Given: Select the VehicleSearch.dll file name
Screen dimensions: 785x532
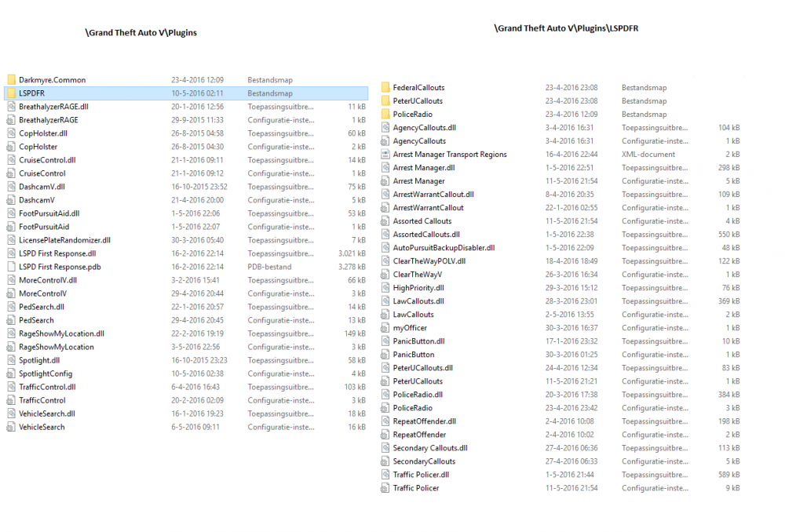Looking at the screenshot, I should point(47,414).
